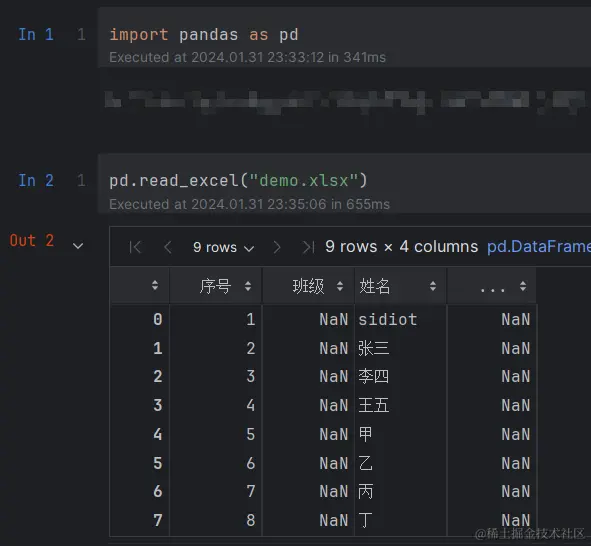Sort by 序号 column arrows

248,286
